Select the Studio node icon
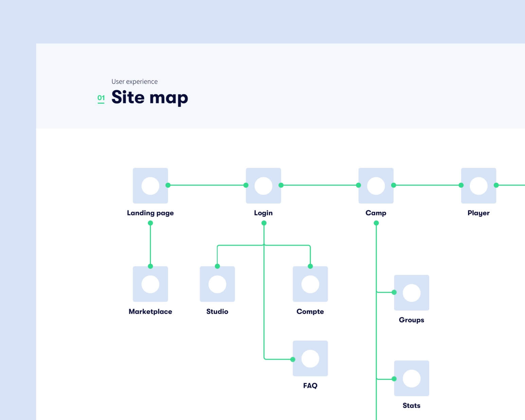The width and height of the screenshot is (525, 420). pos(217,284)
